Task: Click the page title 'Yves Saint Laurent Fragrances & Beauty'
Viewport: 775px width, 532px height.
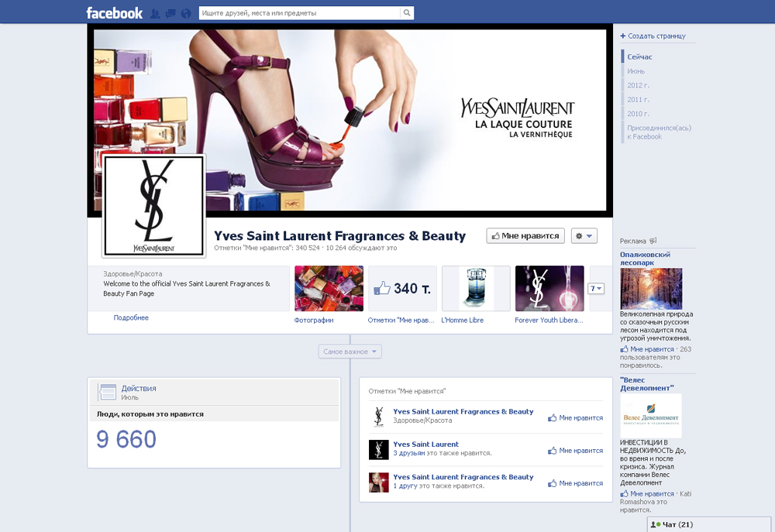Action: (x=339, y=236)
